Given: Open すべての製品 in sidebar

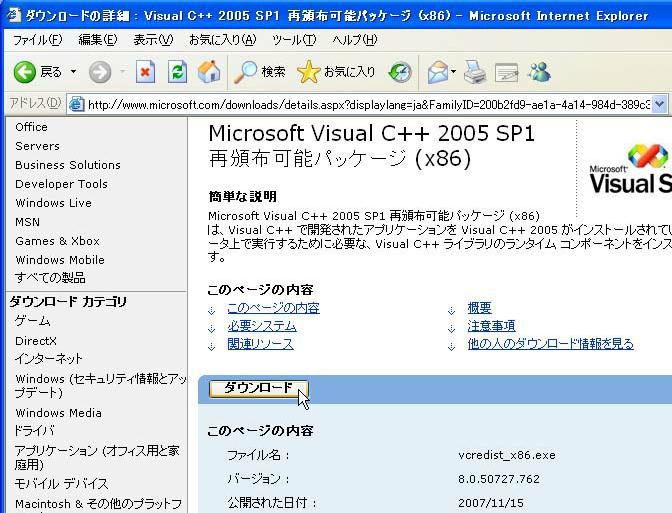Looking at the screenshot, I should [x=50, y=278].
